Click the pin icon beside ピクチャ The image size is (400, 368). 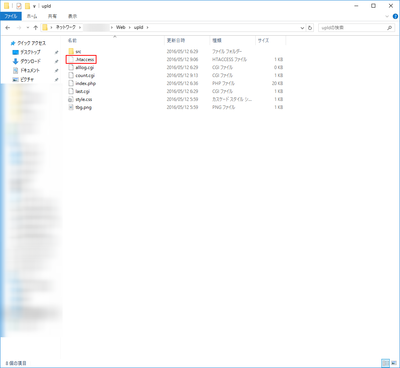tap(56, 80)
